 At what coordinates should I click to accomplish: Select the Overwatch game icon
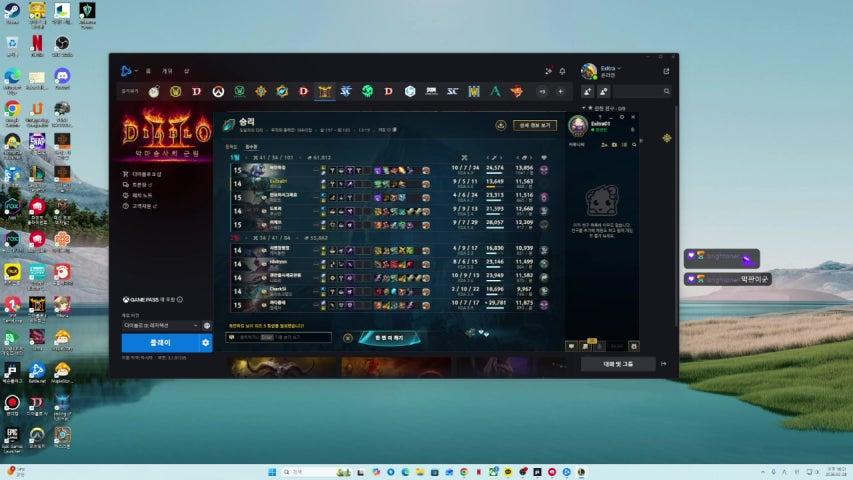[218, 91]
